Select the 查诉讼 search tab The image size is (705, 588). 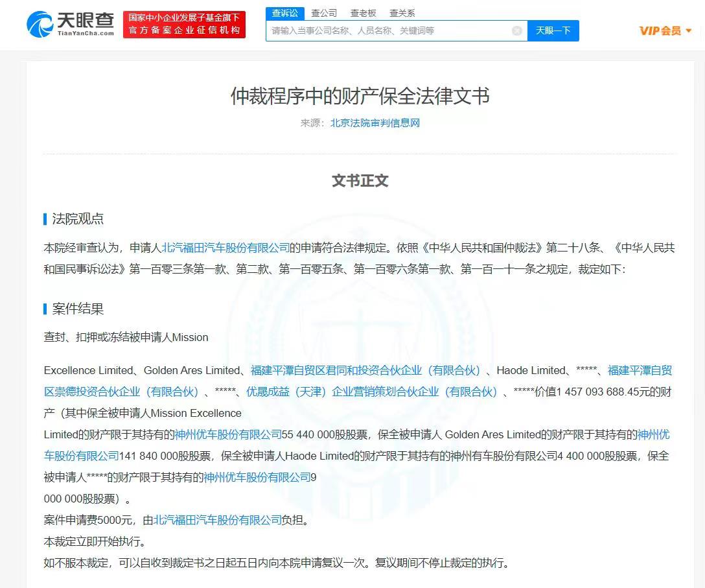point(285,13)
